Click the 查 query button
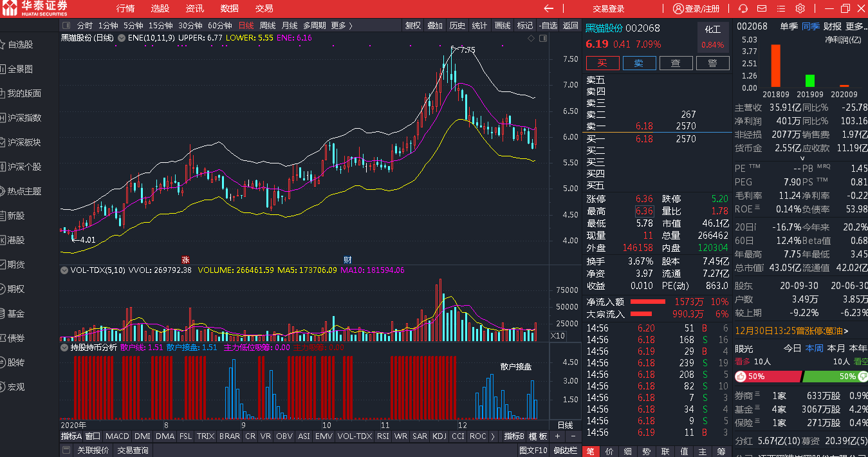The width and height of the screenshot is (868, 457). coord(676,63)
